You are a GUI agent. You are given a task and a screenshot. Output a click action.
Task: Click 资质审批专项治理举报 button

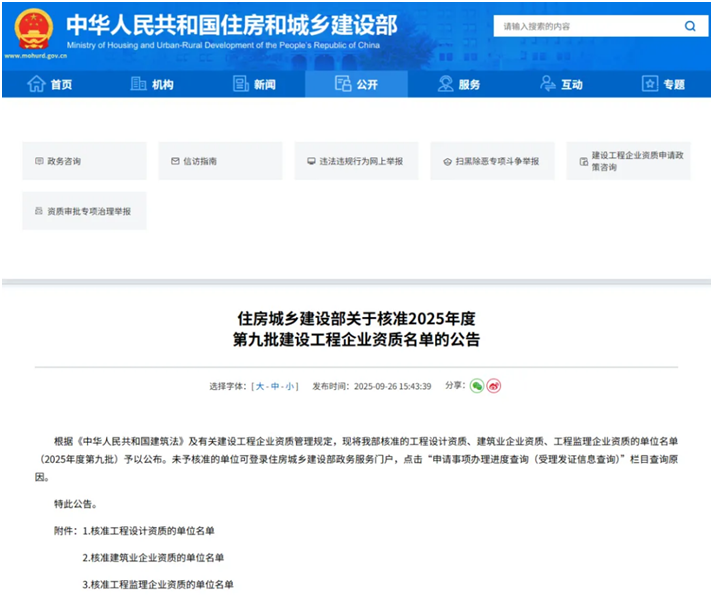(x=84, y=212)
